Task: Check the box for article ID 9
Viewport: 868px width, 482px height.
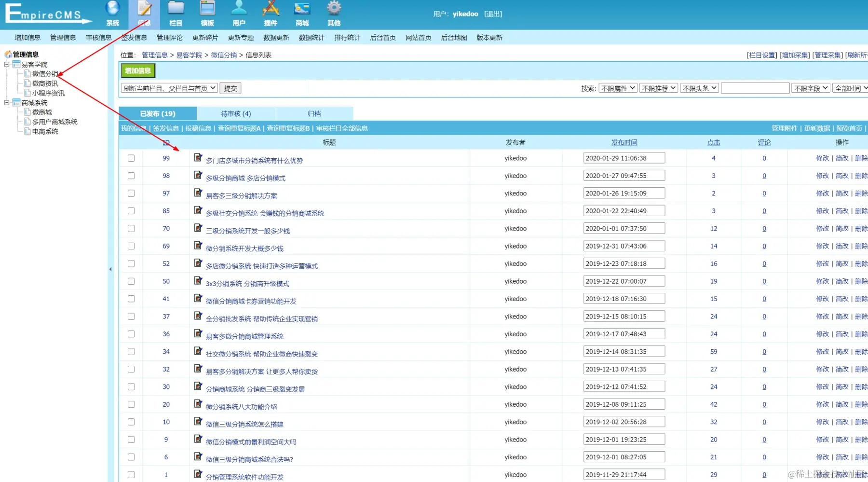Action: tap(131, 440)
